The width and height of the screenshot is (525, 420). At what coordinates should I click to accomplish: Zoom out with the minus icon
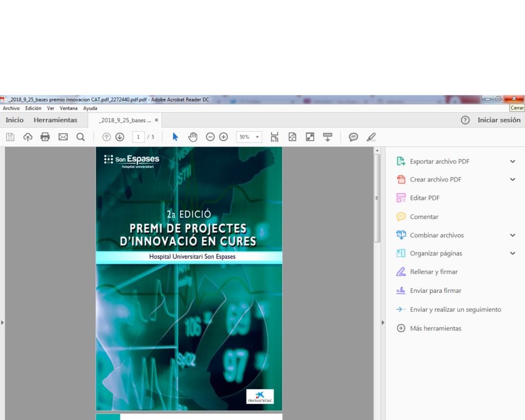click(210, 137)
